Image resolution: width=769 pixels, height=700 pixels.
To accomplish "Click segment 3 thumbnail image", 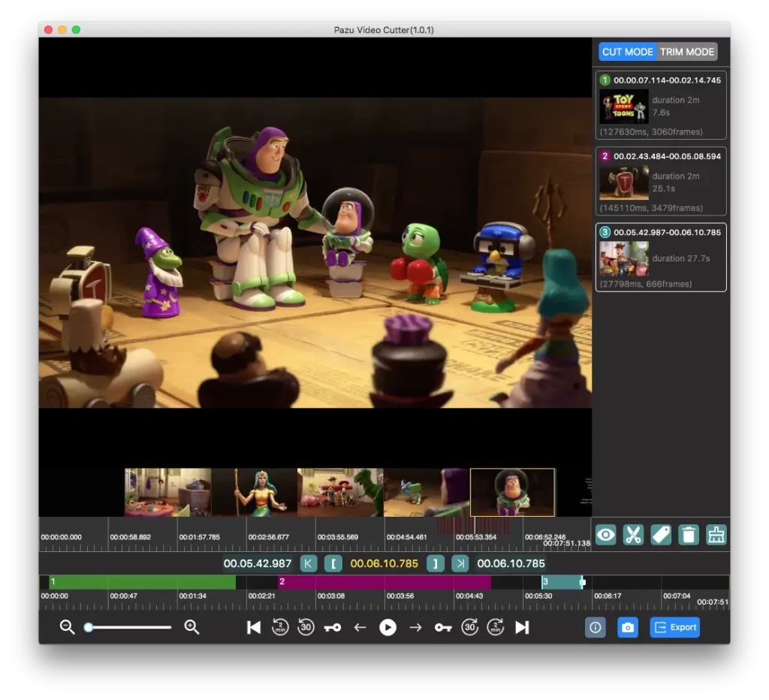I will coord(624,258).
